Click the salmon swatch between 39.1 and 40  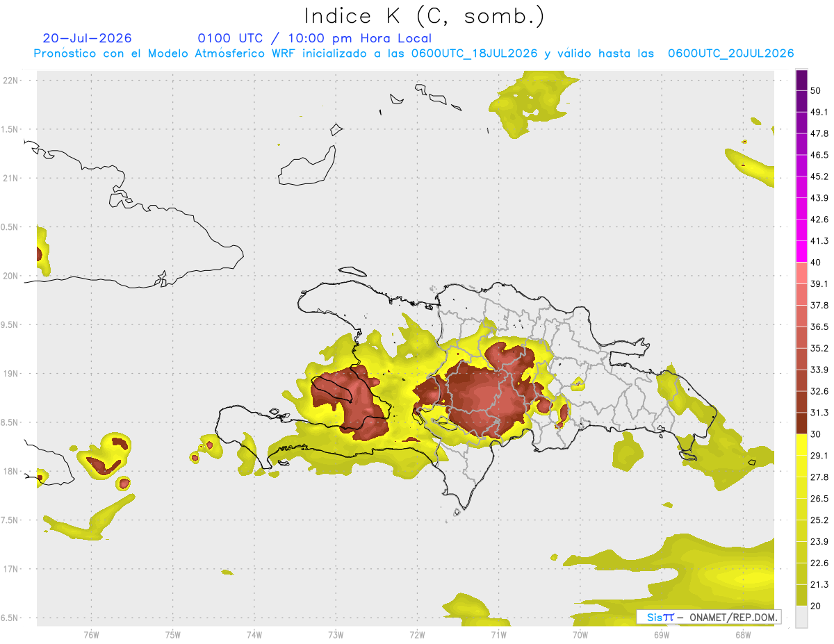pos(801,273)
